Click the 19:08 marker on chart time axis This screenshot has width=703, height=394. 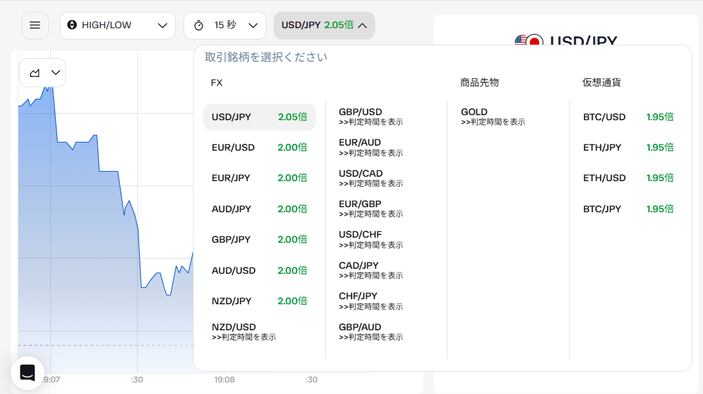point(224,380)
